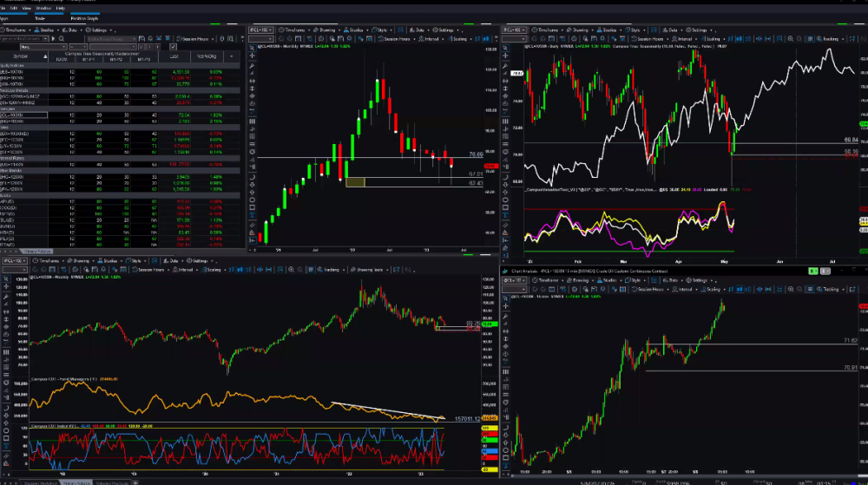Switch to the Position Graph tab
The width and height of the screenshot is (868, 485).
point(84,18)
